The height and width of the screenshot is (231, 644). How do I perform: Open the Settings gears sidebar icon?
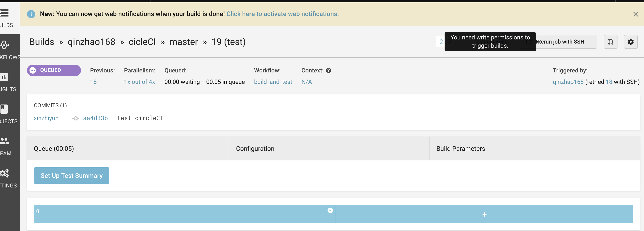(4, 173)
